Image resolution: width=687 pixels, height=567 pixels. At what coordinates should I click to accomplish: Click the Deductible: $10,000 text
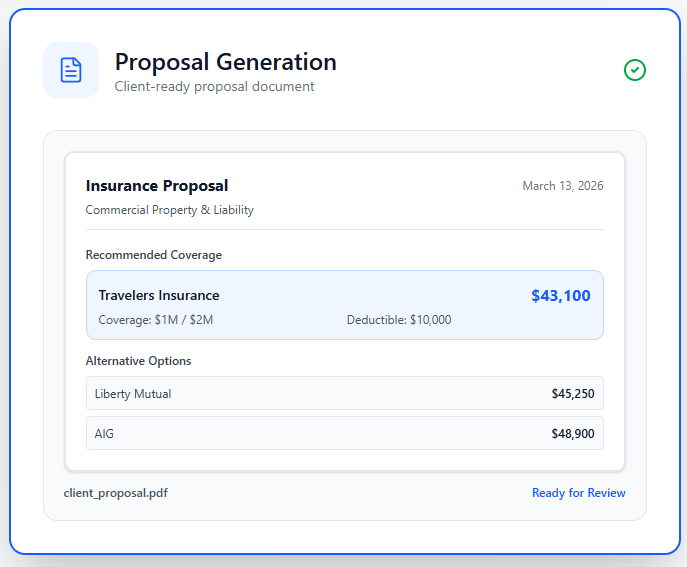point(399,320)
